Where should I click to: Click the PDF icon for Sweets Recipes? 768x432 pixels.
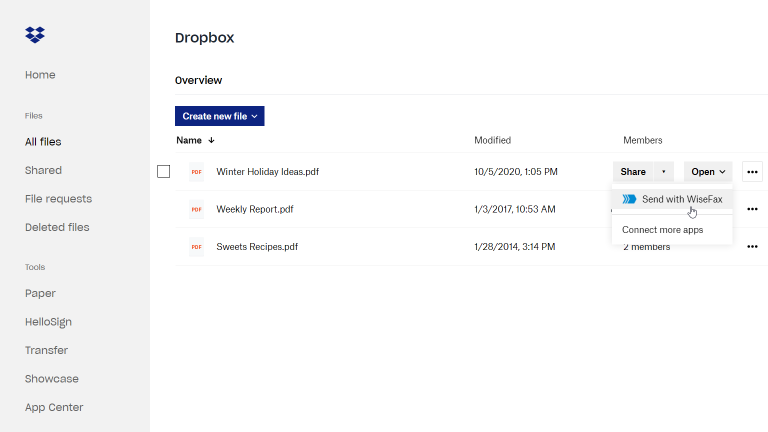[197, 247]
